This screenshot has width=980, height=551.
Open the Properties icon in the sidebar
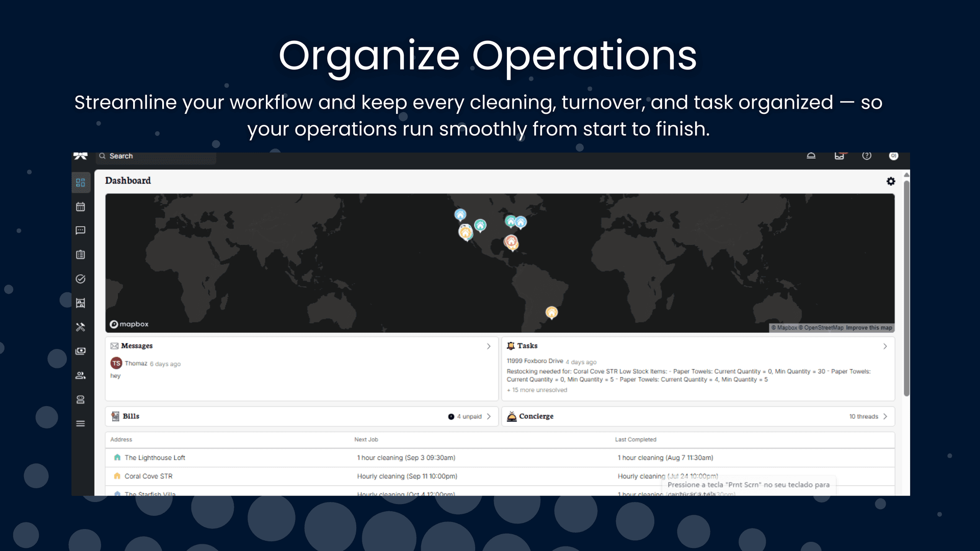click(x=80, y=303)
